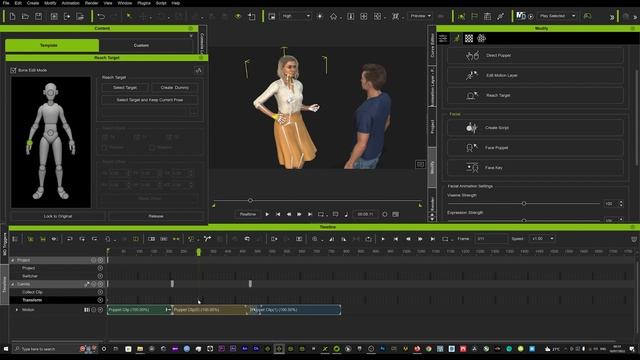Open the Render menu
Viewport: 640px width, 360px height.
tap(91, 3)
